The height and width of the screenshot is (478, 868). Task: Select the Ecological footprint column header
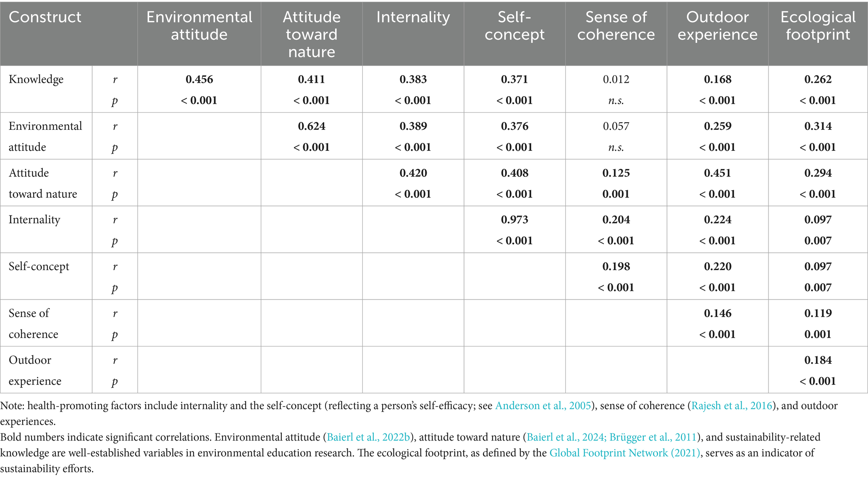coord(818,26)
